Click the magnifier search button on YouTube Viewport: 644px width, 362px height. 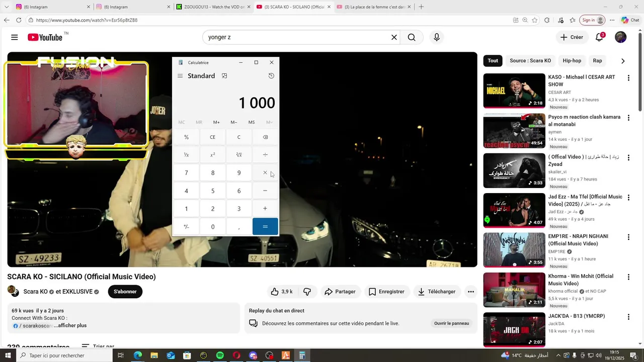click(x=412, y=37)
